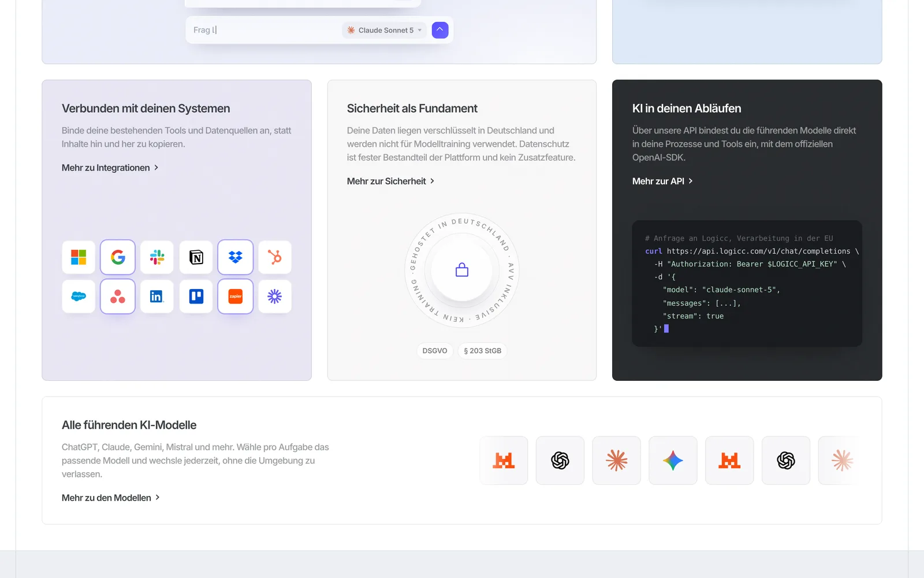Choose the Trello integration icon
This screenshot has width=924, height=578.
click(196, 297)
